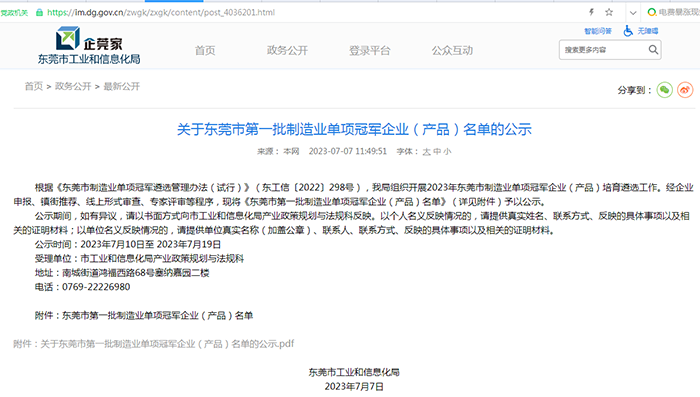Click the closing date 2023年7月7日

click(354, 386)
